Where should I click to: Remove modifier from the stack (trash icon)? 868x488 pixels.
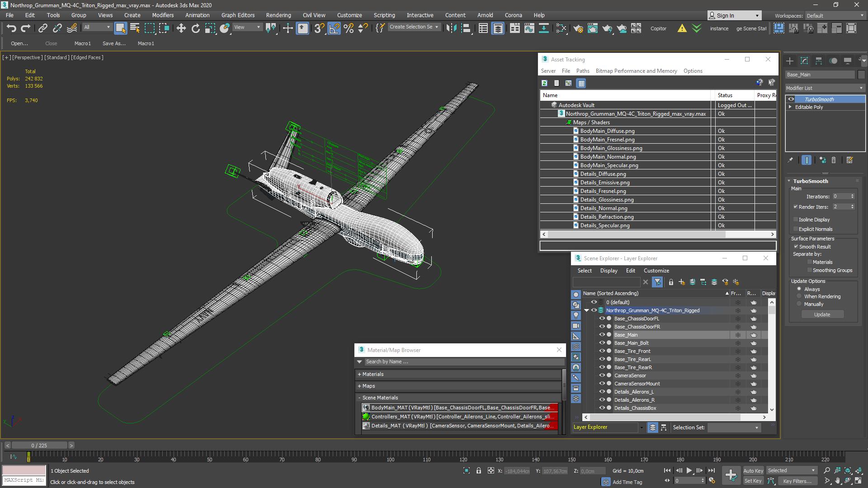click(x=834, y=160)
